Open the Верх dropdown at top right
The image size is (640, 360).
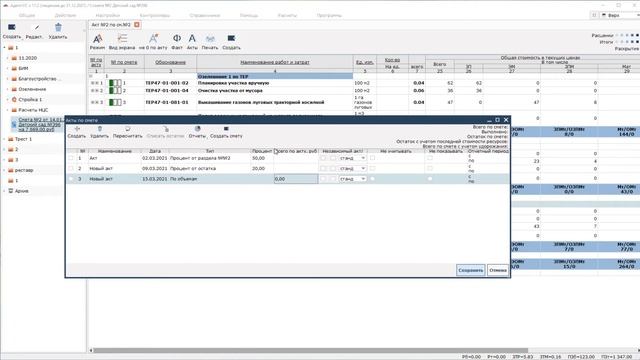(x=620, y=15)
